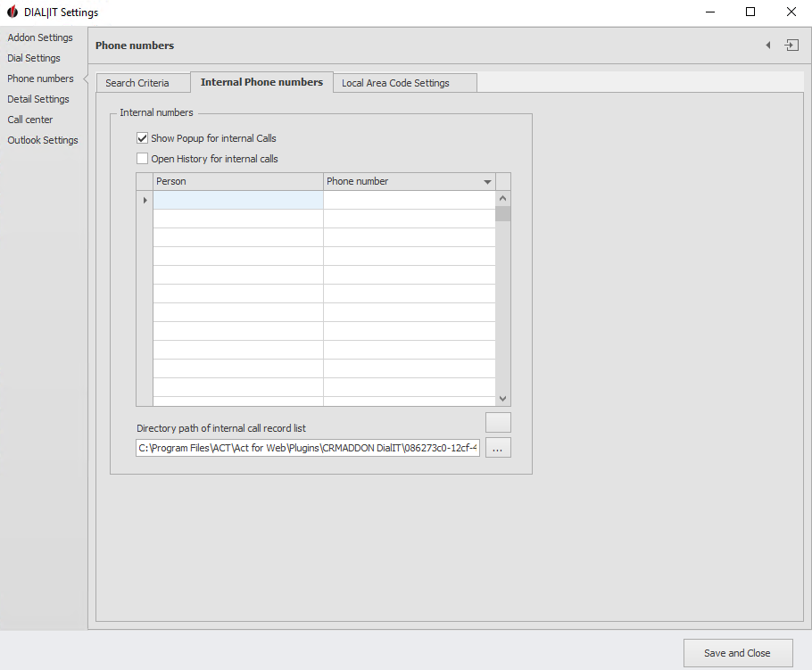The image size is (812, 670).
Task: Click the Phone number column header
Action: coord(409,181)
